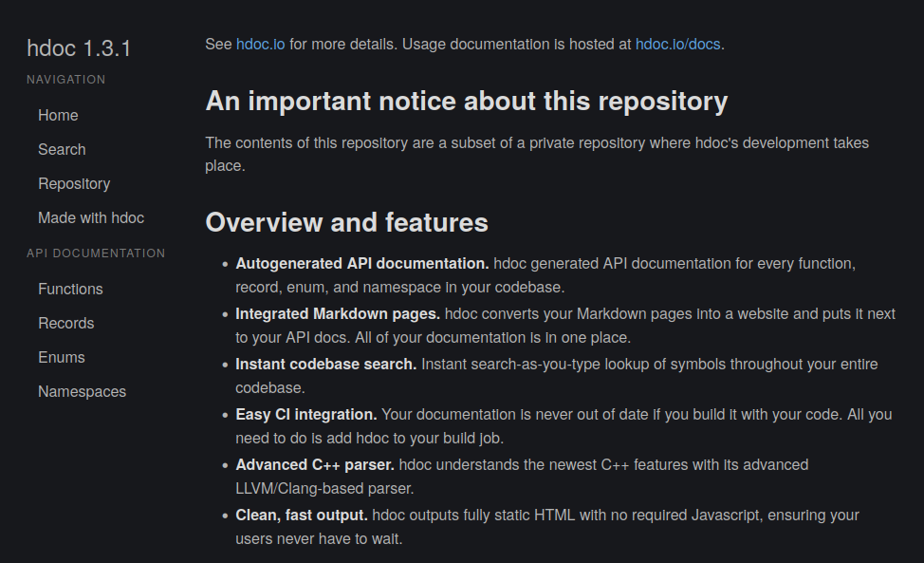924x563 pixels.
Task: Open the Made with hdoc page
Action: coord(90,217)
